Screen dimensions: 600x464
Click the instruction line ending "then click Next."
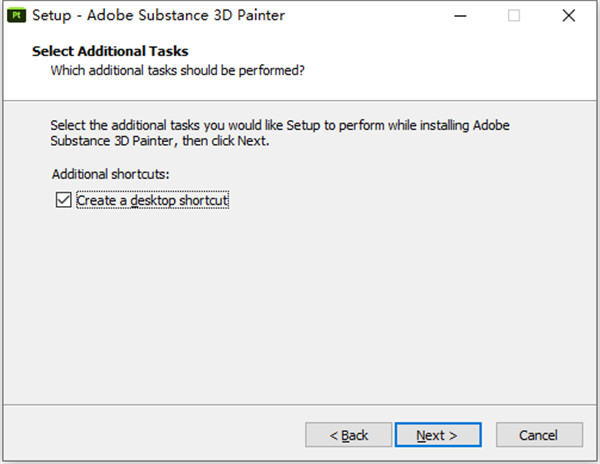coord(160,141)
